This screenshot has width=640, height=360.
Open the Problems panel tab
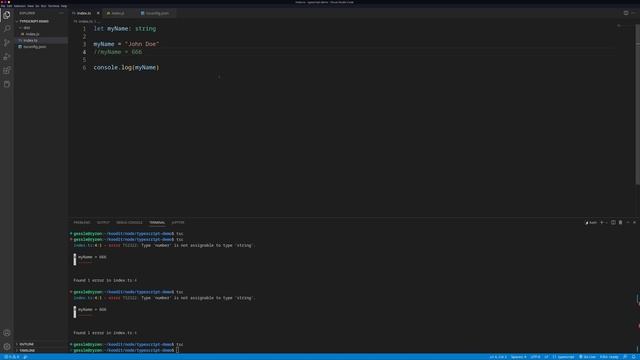point(82,222)
